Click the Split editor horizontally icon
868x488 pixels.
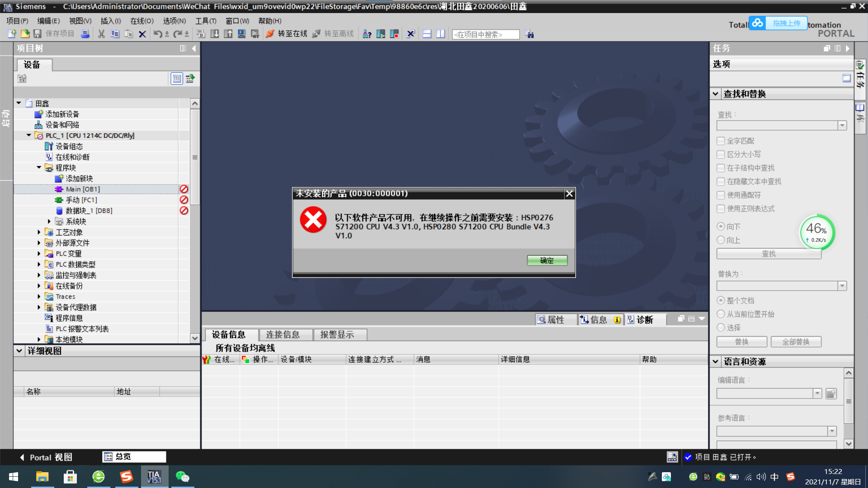(427, 34)
